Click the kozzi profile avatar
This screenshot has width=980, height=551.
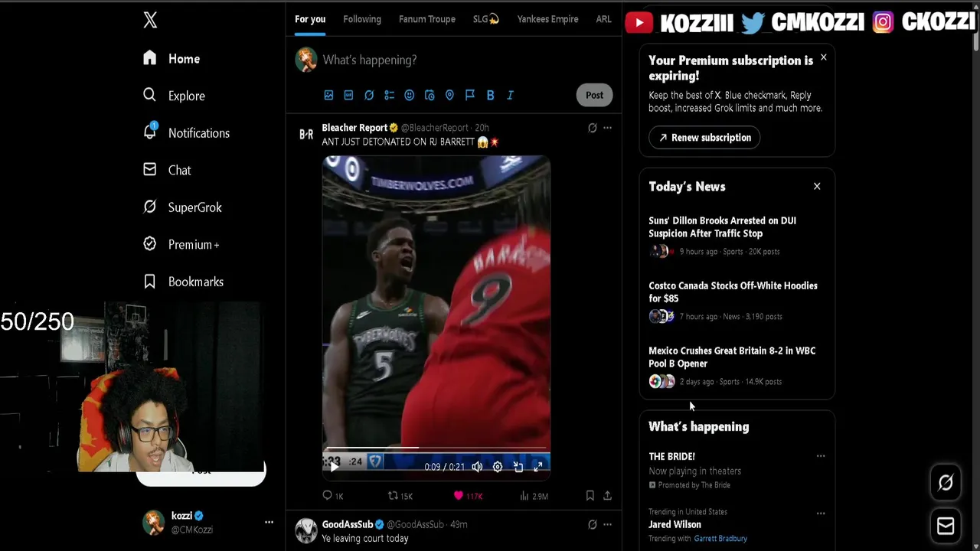click(x=154, y=522)
